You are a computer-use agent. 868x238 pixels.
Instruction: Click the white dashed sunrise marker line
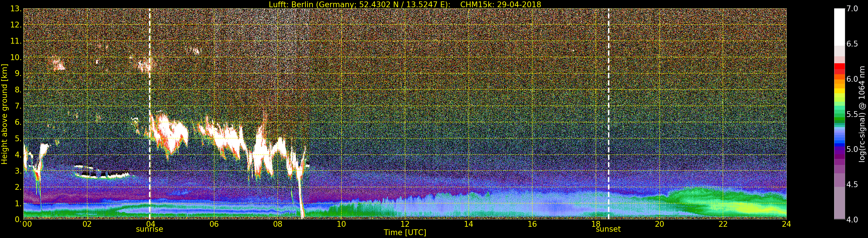(x=150, y=114)
